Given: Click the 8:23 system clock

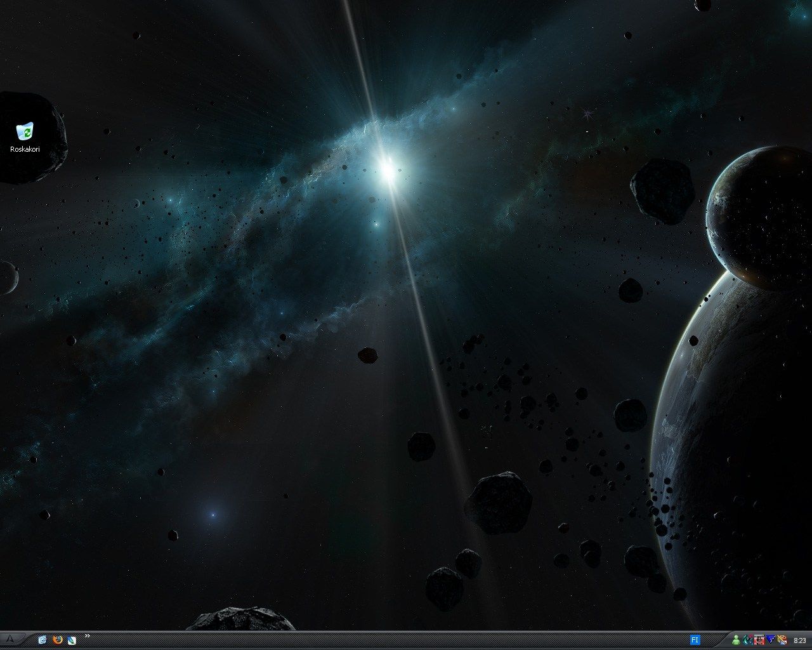Looking at the screenshot, I should click(800, 640).
